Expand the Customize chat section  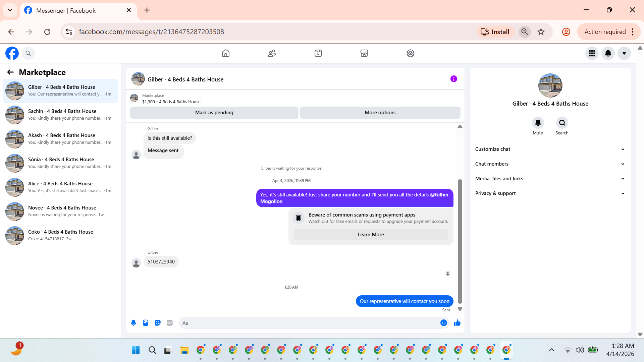click(x=550, y=149)
